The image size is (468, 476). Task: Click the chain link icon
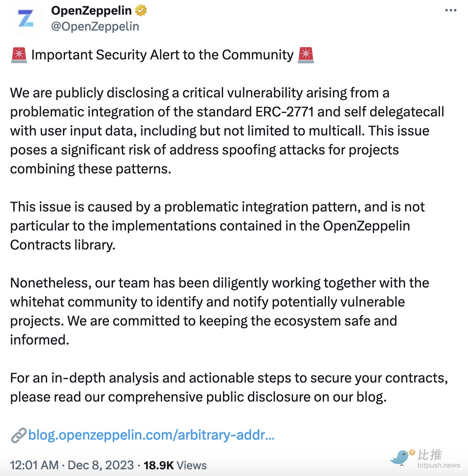pos(19,435)
